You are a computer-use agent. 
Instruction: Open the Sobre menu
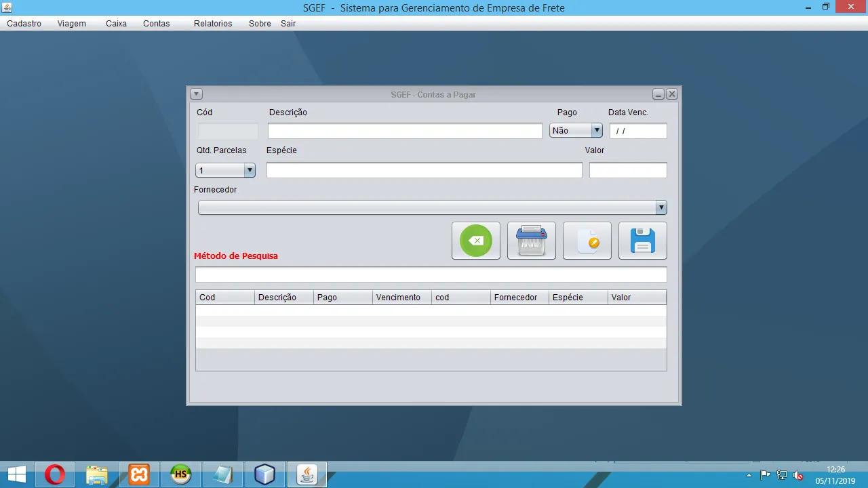[260, 24]
